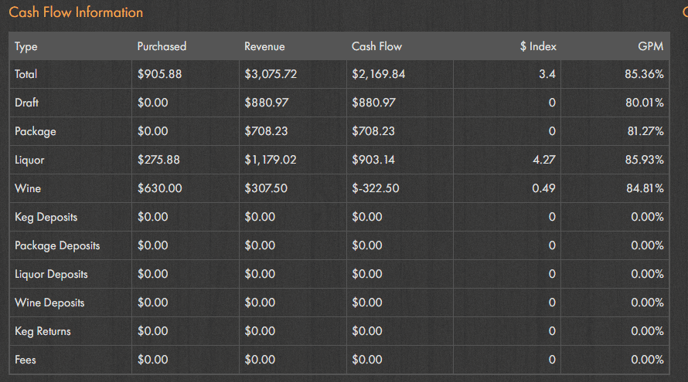Screen dimensions: 688x382
Task: Select the Wine Deposits row label
Action: (x=49, y=303)
